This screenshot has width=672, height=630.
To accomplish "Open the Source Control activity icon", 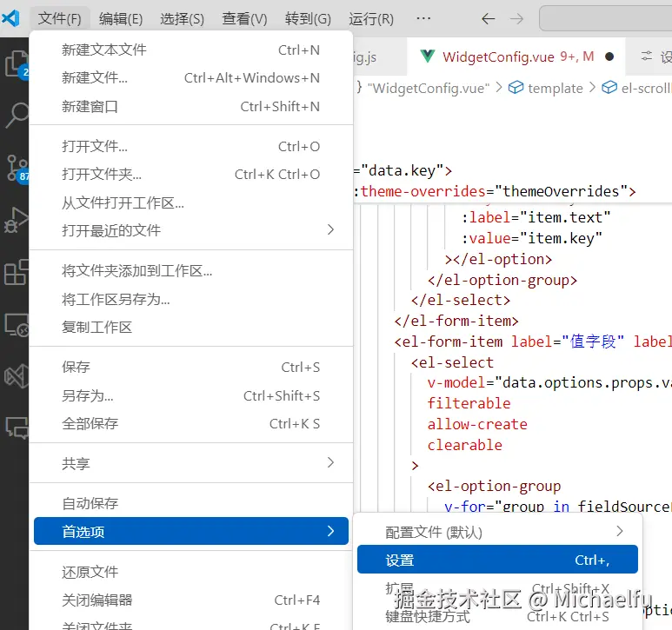I will coord(17,169).
